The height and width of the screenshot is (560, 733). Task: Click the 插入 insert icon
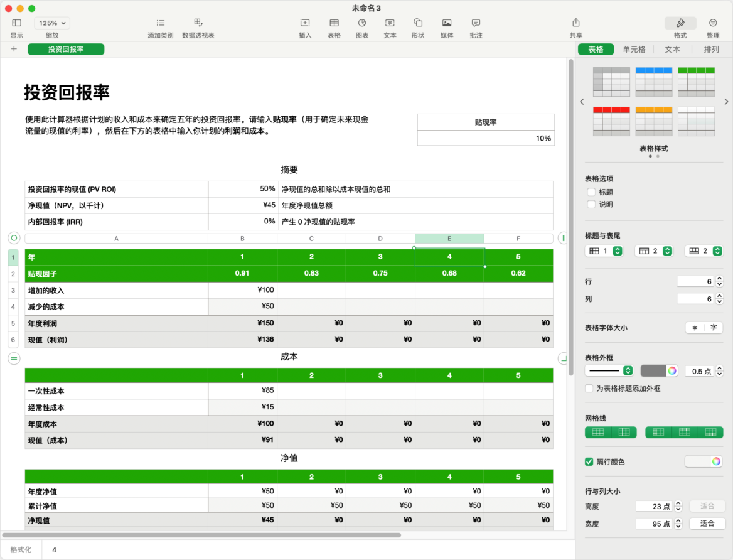point(305,23)
